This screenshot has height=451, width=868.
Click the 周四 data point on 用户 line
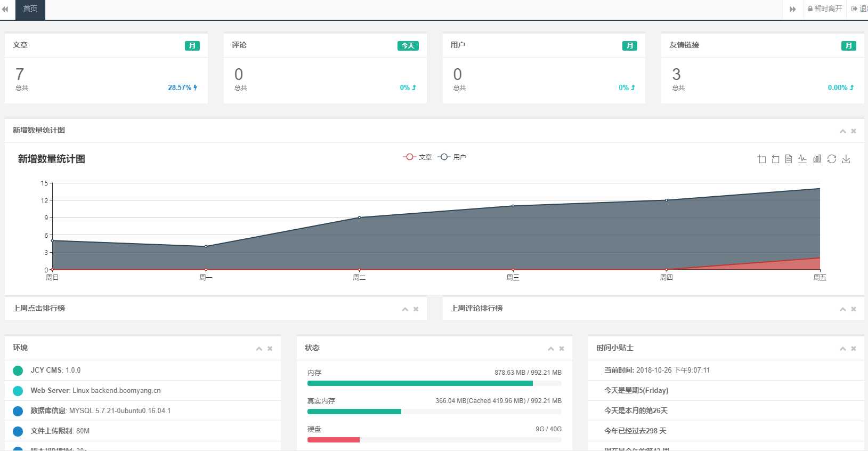(x=667, y=200)
